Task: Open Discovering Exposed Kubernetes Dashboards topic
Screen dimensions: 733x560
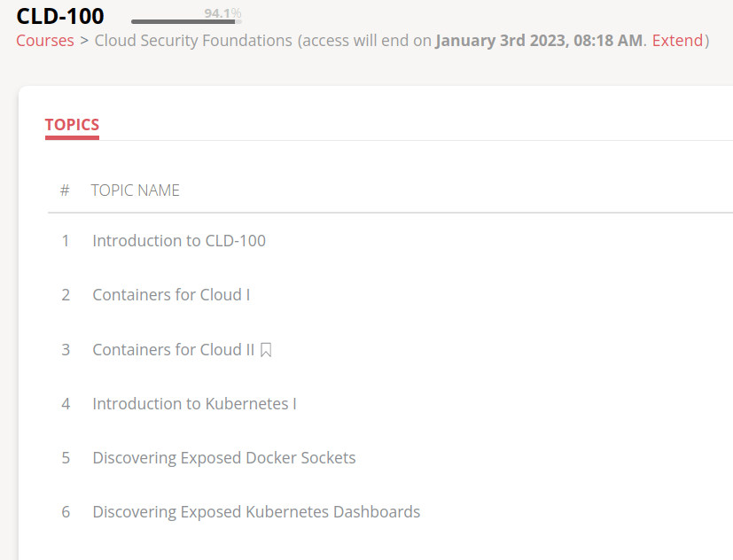Action: [x=256, y=512]
